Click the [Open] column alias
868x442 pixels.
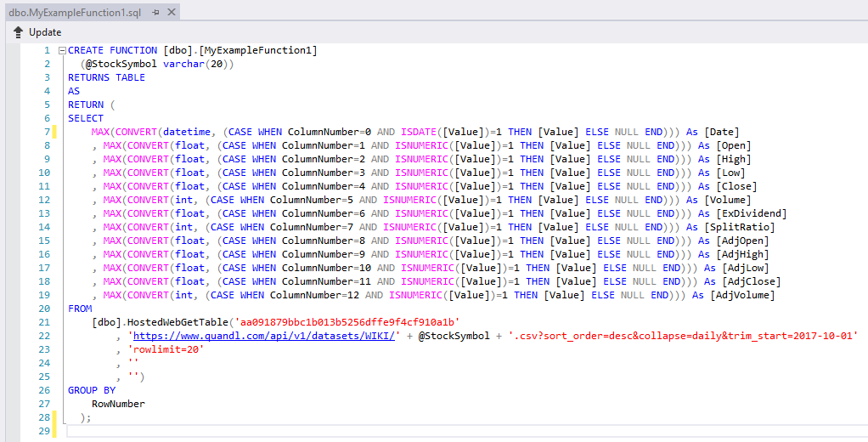[734, 145]
